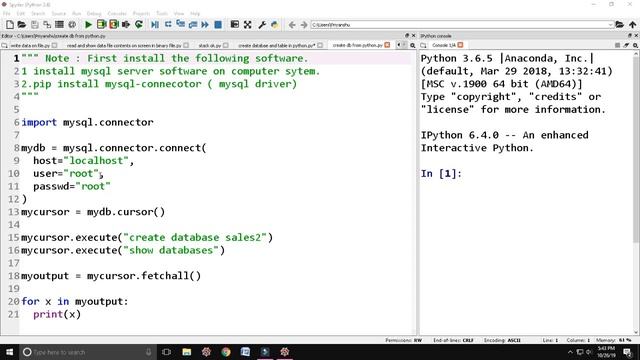Viewport: 640px width, 360px height.
Task: Open the Projects menu
Action: [141, 13]
